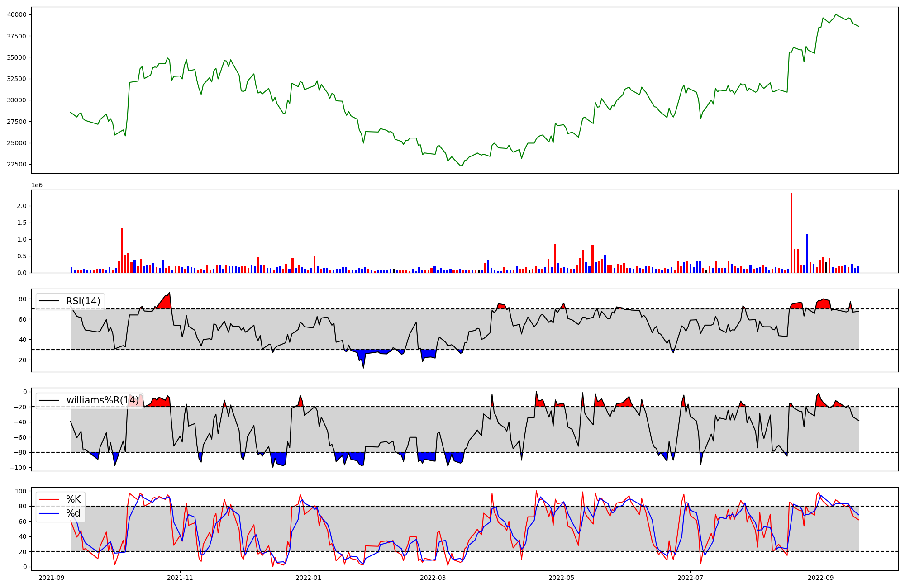The height and width of the screenshot is (588, 905).
Task: Click the 40000 price axis tick label
Action: pyautogui.click(x=17, y=14)
